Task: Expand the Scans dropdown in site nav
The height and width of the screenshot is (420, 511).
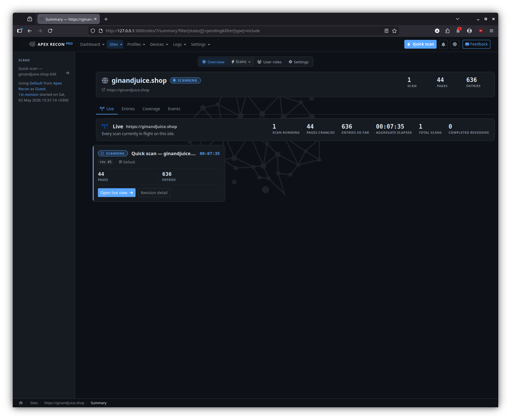Action: [241, 62]
